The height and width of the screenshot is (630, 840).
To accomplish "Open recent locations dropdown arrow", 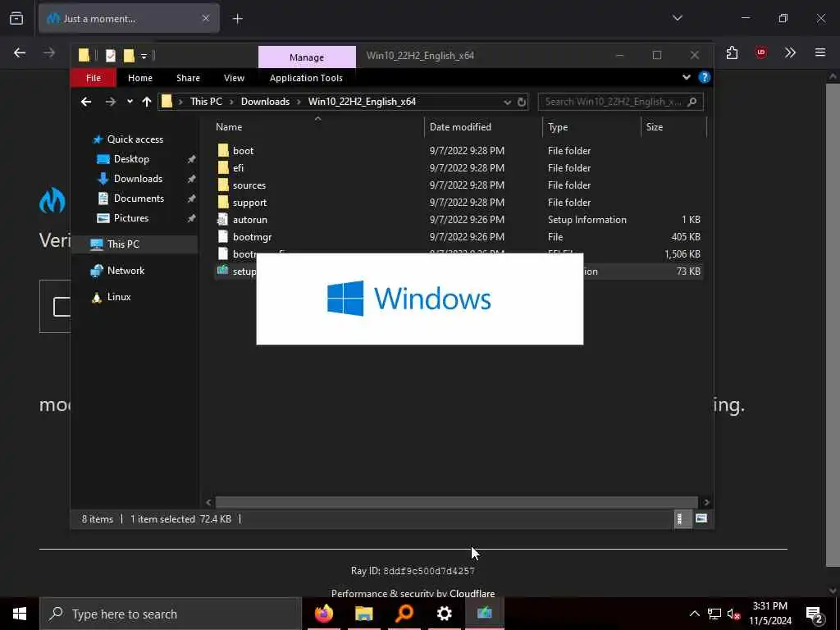I will click(x=130, y=102).
